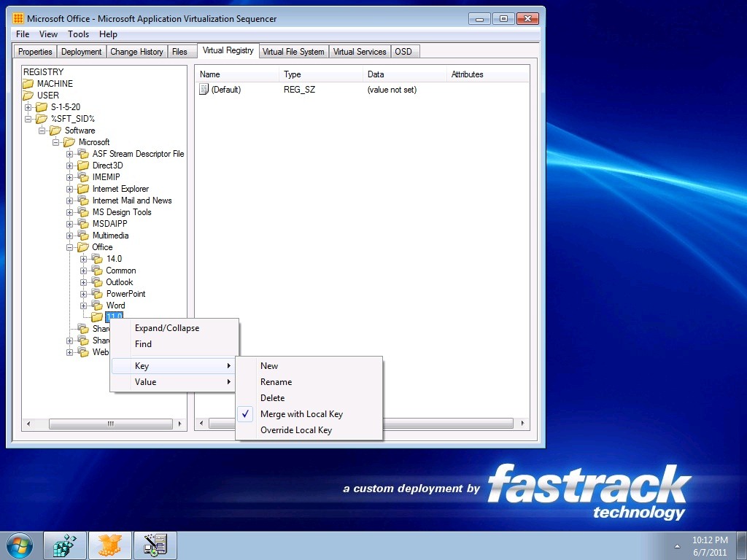Click the Software folder icon

[55, 131]
